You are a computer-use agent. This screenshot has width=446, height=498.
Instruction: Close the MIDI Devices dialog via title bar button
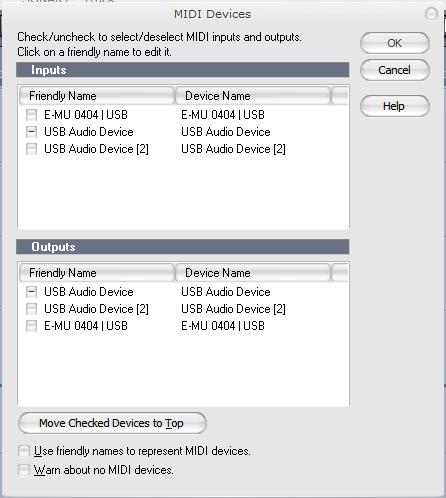click(x=431, y=14)
